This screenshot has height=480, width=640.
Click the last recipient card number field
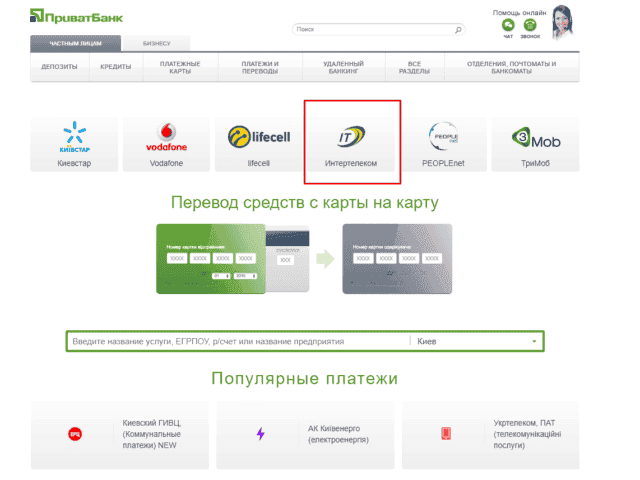pos(432,258)
